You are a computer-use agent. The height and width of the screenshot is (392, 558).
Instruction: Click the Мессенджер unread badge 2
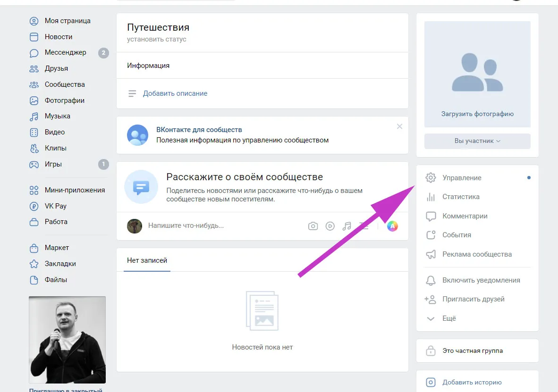click(x=103, y=53)
